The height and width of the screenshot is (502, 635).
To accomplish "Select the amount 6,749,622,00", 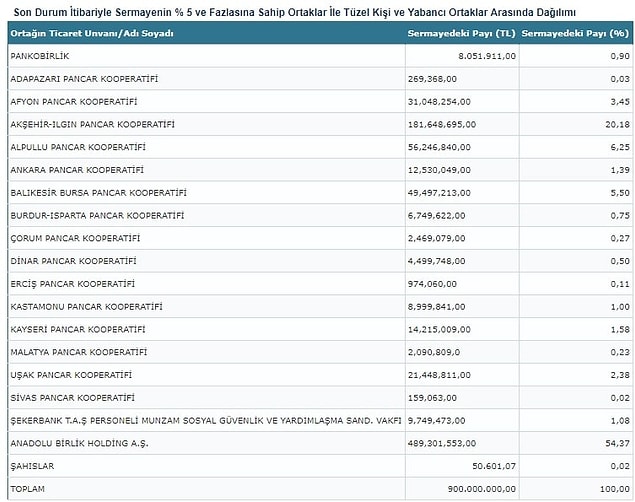I will coord(437,215).
